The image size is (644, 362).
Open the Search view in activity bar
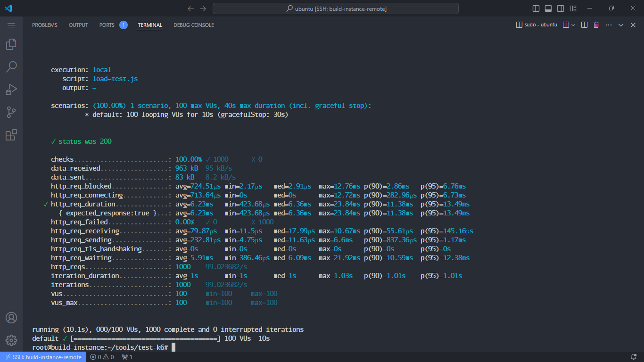point(11,67)
